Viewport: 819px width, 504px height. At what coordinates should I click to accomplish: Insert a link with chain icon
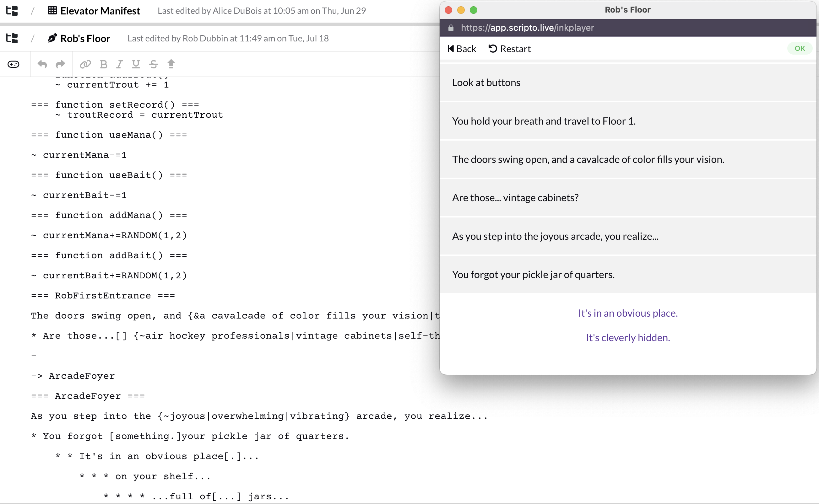coord(85,64)
